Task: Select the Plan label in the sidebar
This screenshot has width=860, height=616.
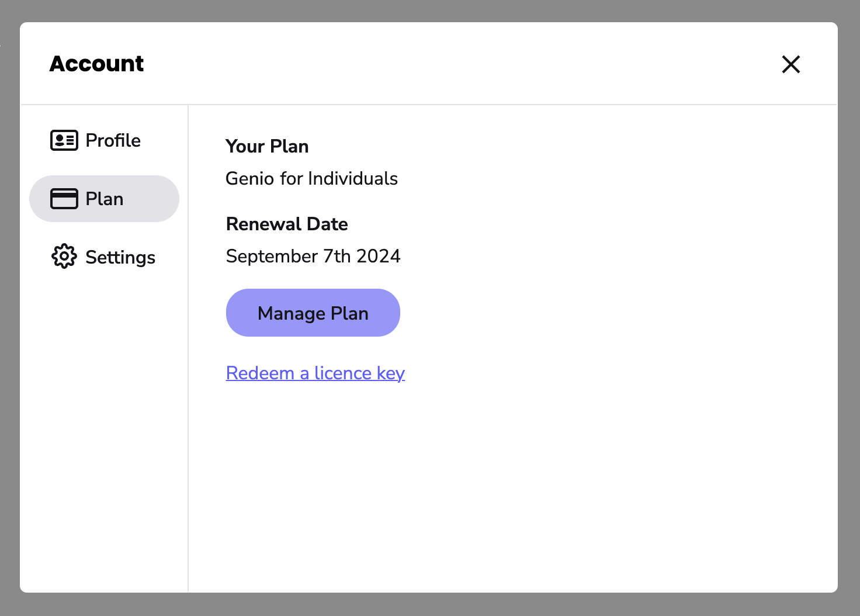Action: pos(105,199)
